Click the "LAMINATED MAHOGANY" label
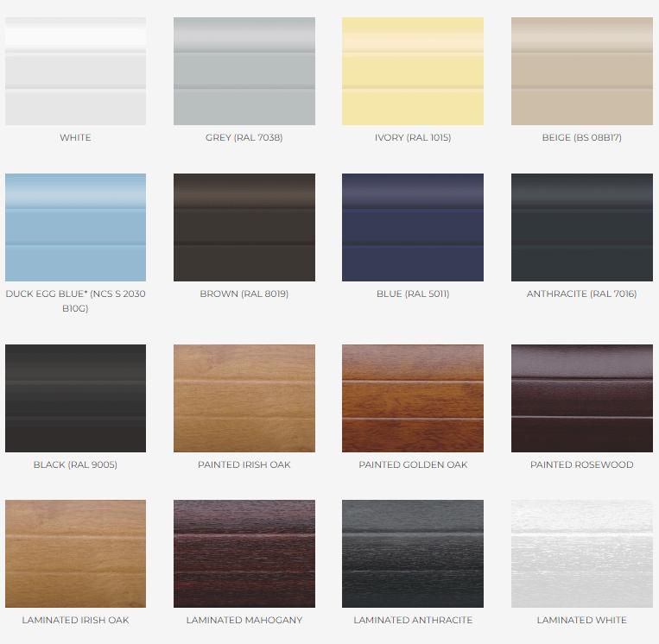 244,620
